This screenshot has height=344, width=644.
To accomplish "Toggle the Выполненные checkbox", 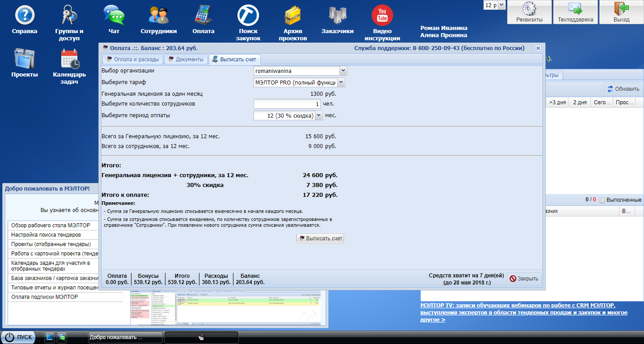I will pos(602,200).
